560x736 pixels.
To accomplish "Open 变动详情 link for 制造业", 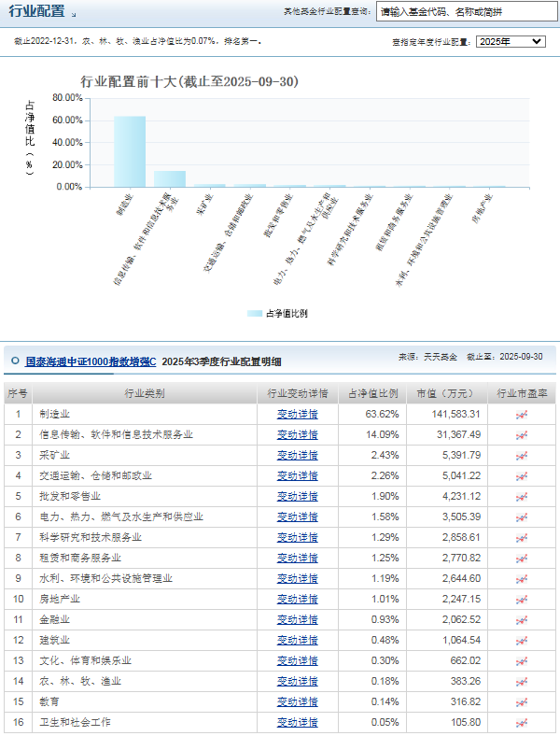I will click(x=298, y=415).
